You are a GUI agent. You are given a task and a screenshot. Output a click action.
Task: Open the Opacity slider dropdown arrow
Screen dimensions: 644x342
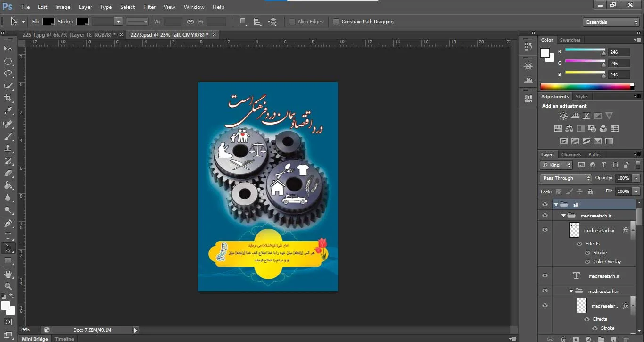click(636, 178)
